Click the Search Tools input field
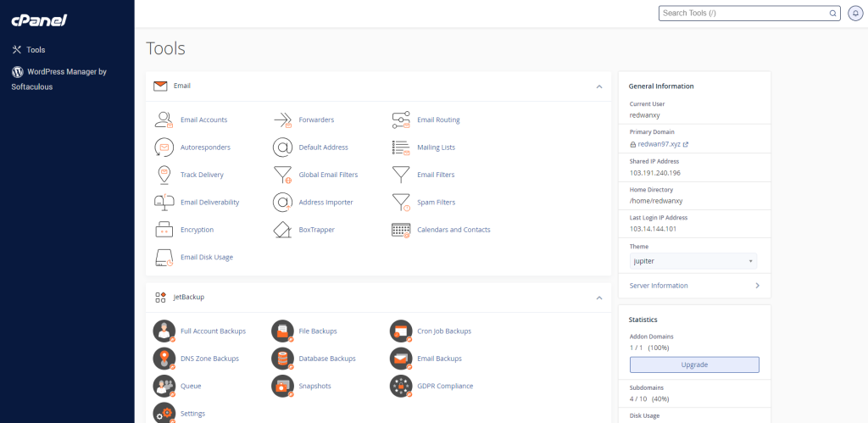This screenshot has width=868, height=423. tap(744, 14)
